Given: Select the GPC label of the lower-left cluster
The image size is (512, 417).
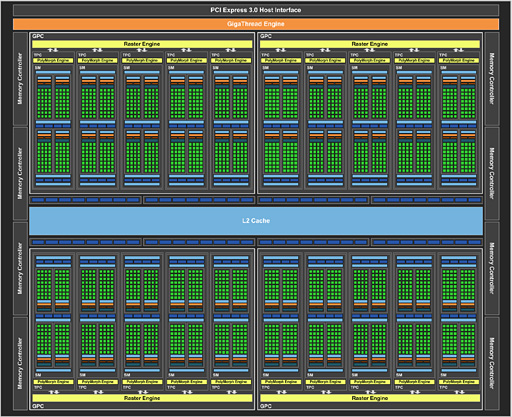Looking at the screenshot, I should pyautogui.click(x=38, y=406).
